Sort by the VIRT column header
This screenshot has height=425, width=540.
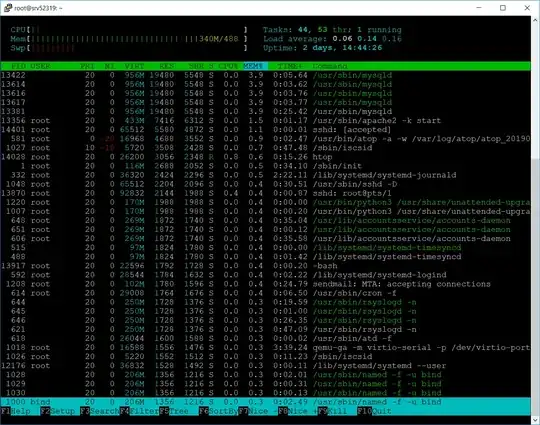[134, 66]
